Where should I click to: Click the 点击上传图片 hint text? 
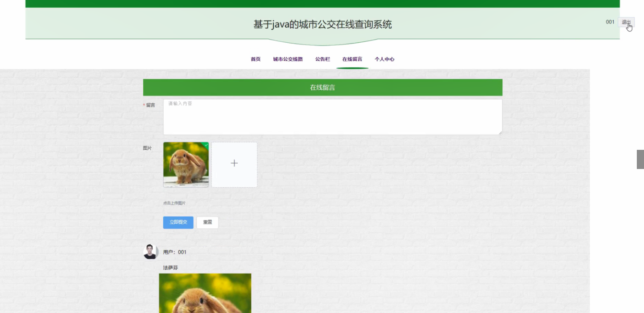(174, 203)
